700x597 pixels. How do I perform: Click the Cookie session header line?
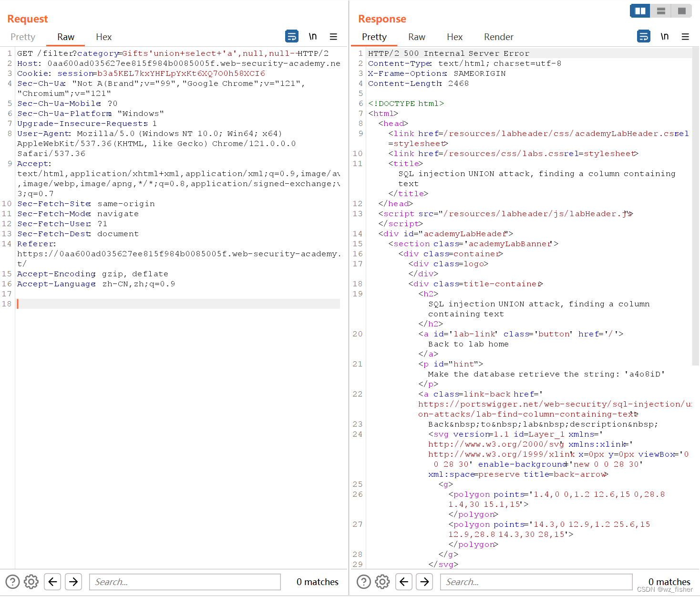(141, 73)
